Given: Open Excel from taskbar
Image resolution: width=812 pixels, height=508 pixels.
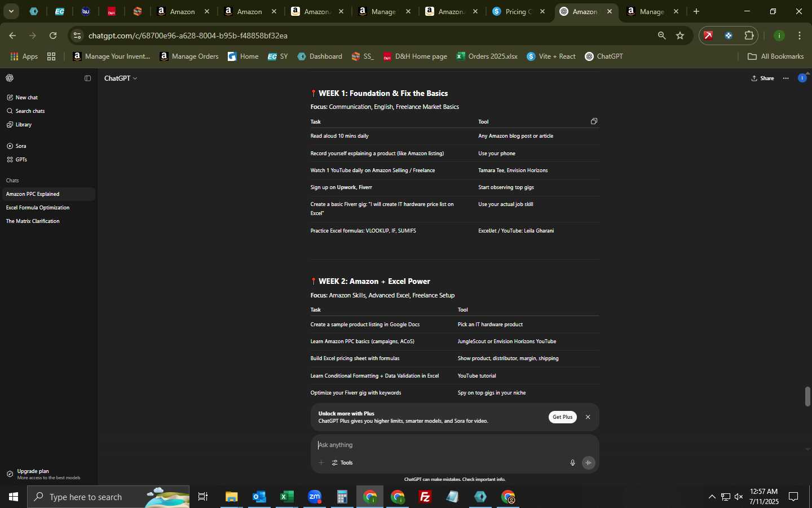Looking at the screenshot, I should tap(286, 497).
